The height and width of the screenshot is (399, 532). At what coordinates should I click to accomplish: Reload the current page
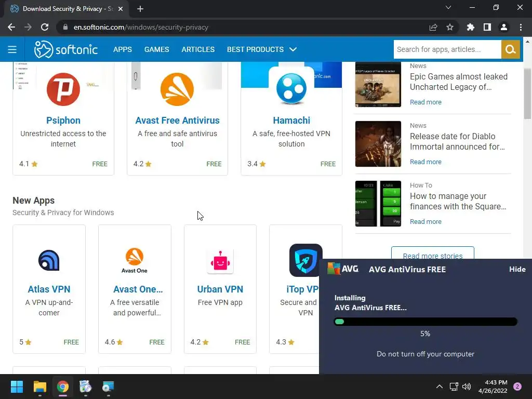point(45,27)
